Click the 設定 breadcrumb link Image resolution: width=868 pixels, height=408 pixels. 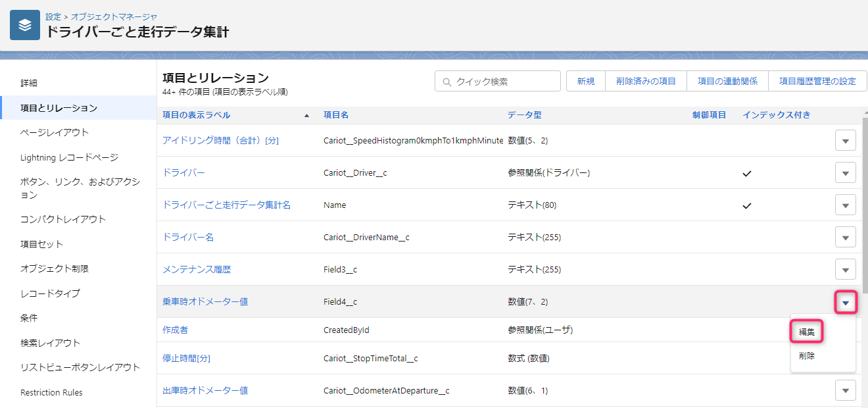click(53, 16)
